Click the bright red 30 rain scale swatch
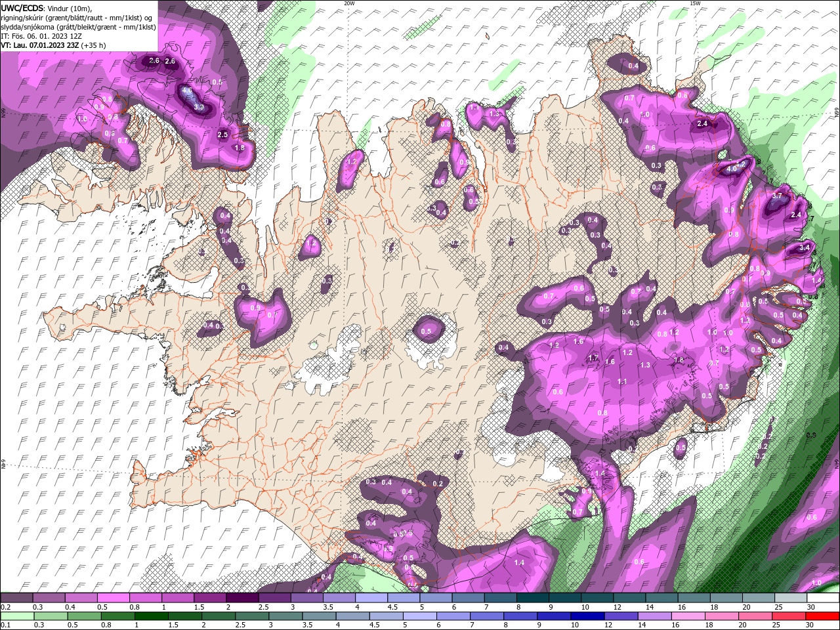The height and width of the screenshot is (630, 840). pos(821,616)
